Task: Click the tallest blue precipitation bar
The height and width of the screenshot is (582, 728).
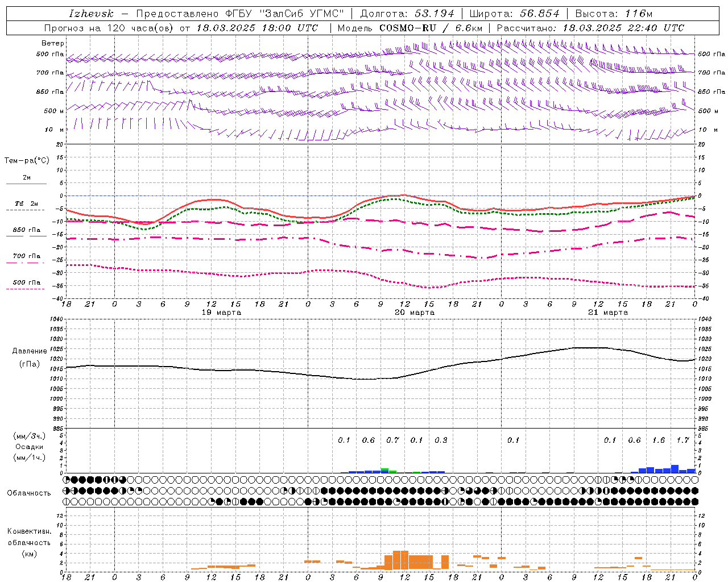Action: [675, 469]
